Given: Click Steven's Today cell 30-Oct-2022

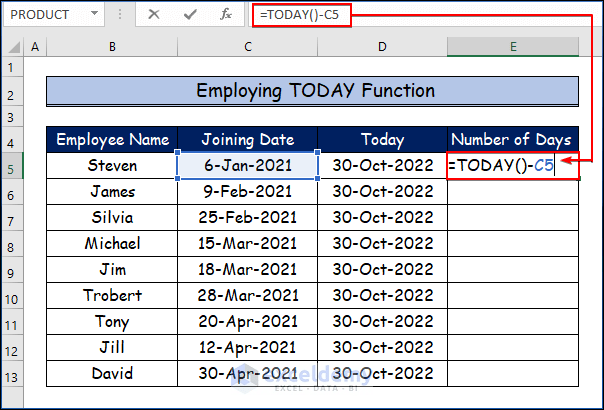Looking at the screenshot, I should click(382, 166).
